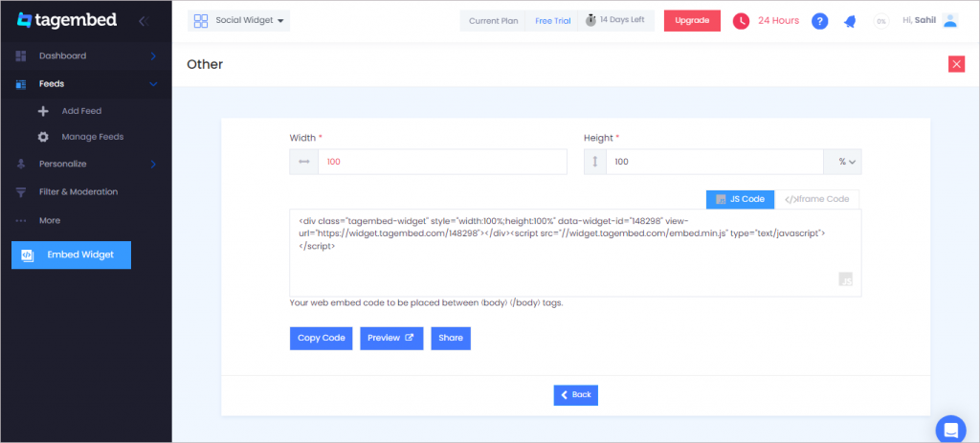Click the Back button
Screen dimensions: 980x443
coord(575,395)
